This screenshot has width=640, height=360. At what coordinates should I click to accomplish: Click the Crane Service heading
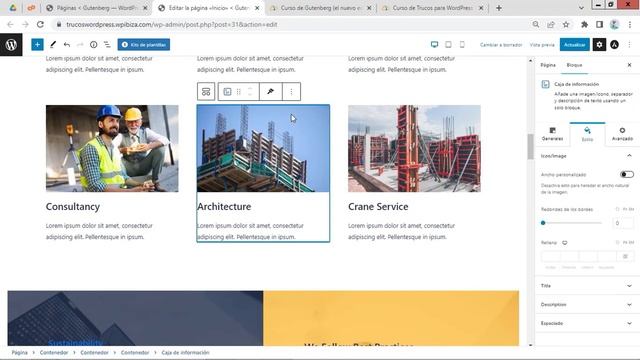click(x=378, y=207)
